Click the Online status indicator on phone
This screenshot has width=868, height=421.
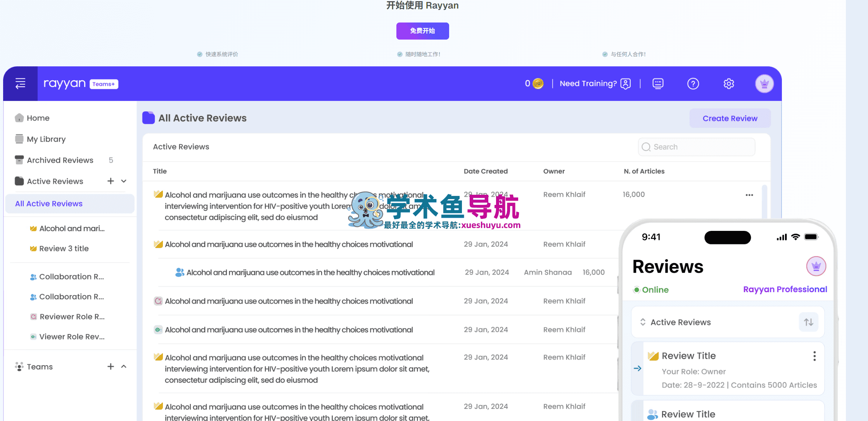click(651, 290)
